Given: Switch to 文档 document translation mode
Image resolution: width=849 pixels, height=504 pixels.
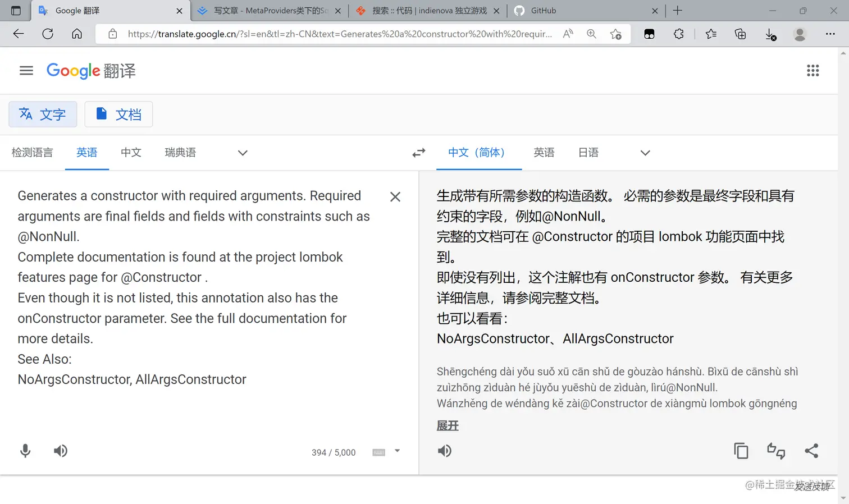Looking at the screenshot, I should click(118, 114).
